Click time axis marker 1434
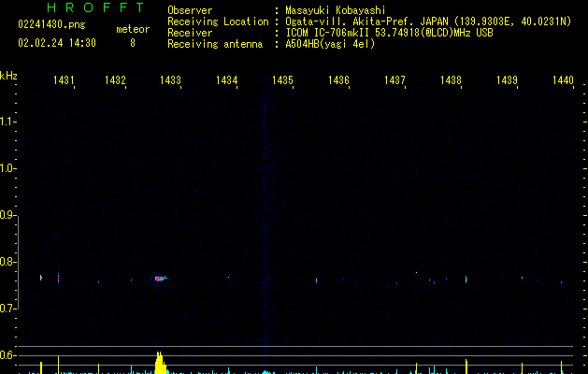Viewport: 588px width, 374px height. point(226,80)
